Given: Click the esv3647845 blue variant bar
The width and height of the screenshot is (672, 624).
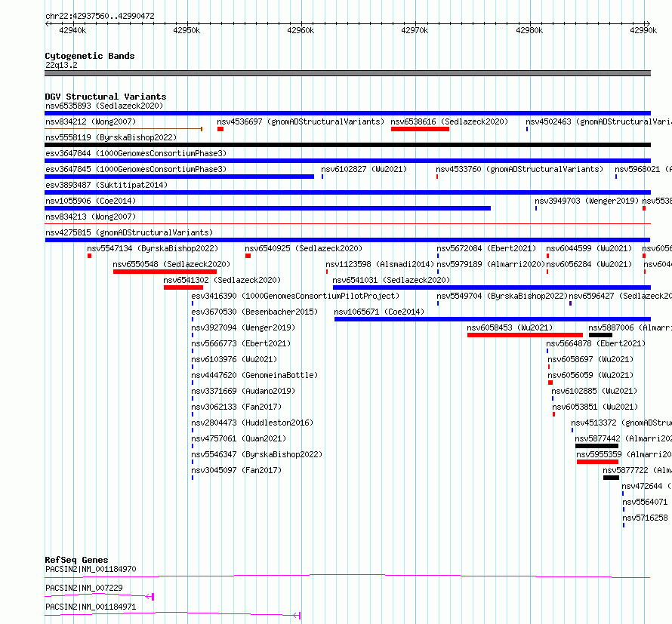Looking at the screenshot, I should click(x=179, y=177).
